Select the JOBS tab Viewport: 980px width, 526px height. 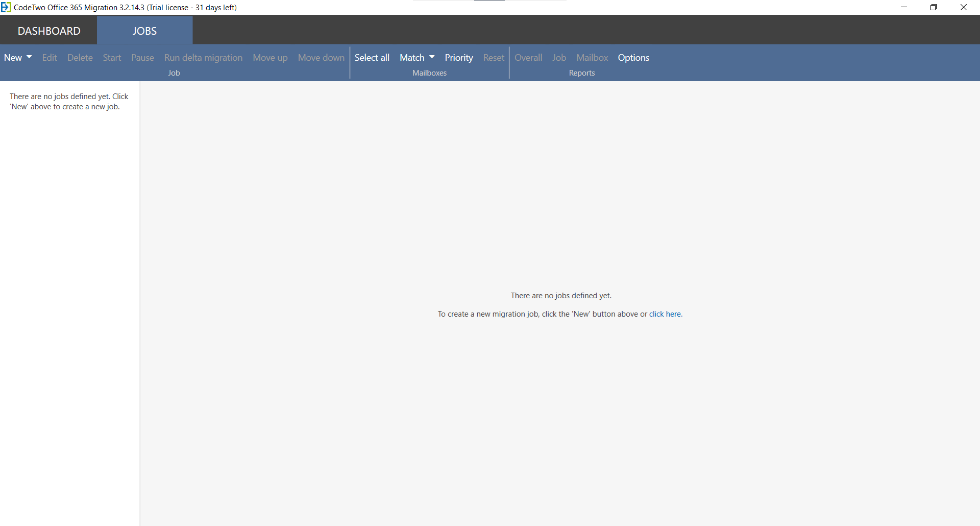click(x=144, y=31)
